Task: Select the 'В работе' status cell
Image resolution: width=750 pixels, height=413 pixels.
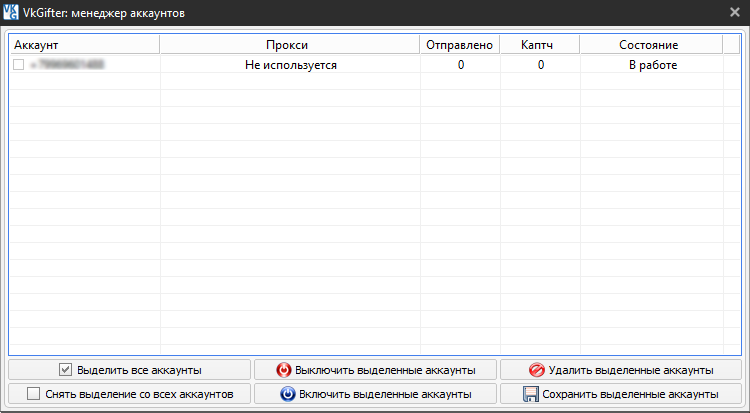Action: 652,65
